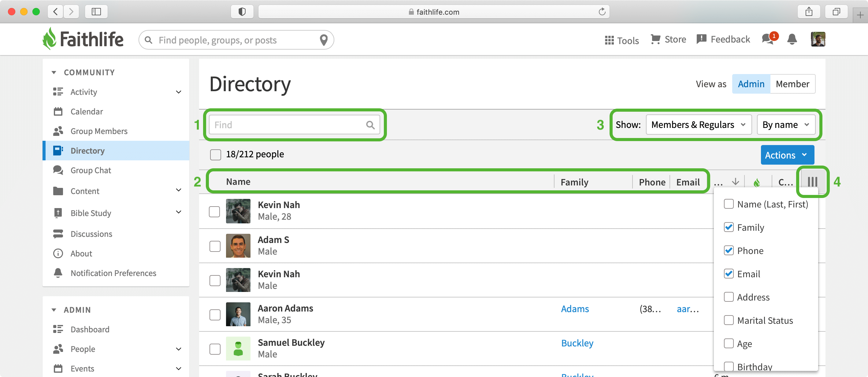Tick the select-all 18/212 people checkbox
This screenshot has width=868, height=377.
(x=215, y=155)
